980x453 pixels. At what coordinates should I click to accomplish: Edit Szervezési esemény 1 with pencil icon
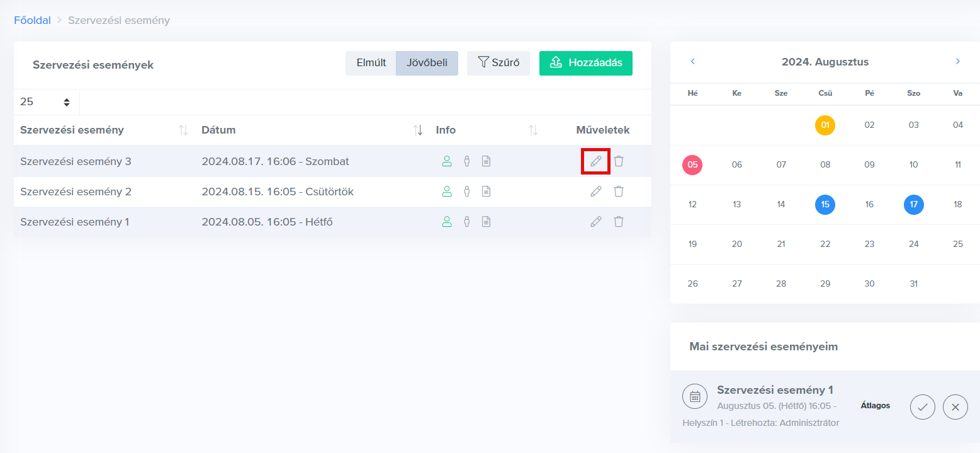coord(596,222)
